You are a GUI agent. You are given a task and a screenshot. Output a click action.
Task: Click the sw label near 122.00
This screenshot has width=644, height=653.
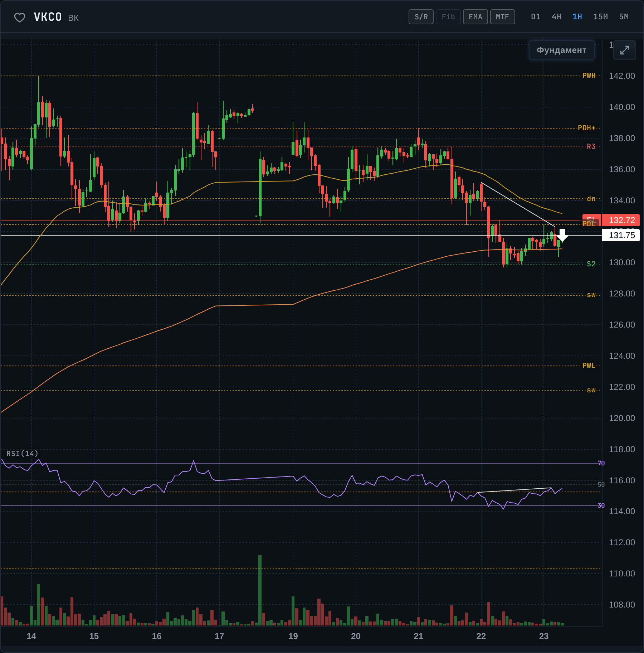coord(591,390)
